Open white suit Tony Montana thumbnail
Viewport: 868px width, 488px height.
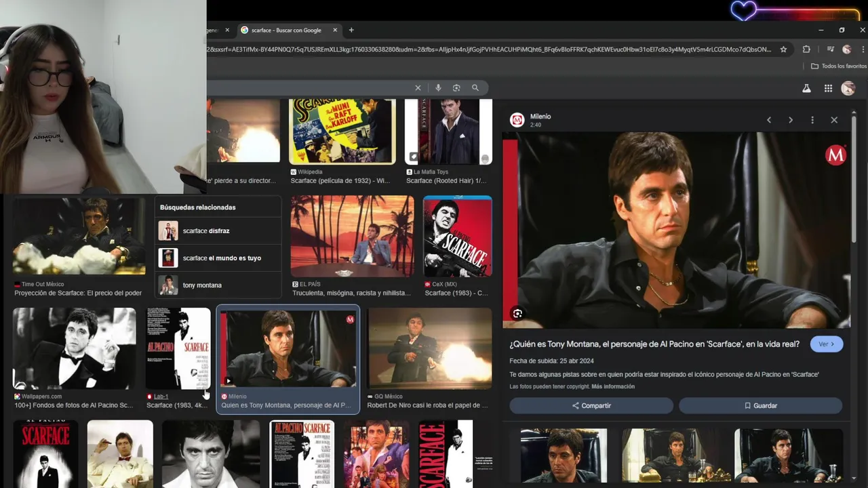(x=120, y=453)
